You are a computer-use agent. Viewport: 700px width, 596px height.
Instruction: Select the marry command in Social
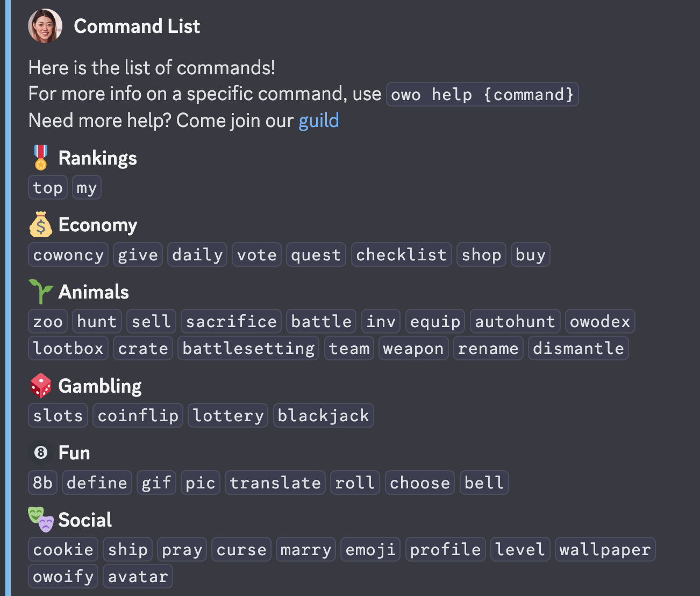[305, 549]
